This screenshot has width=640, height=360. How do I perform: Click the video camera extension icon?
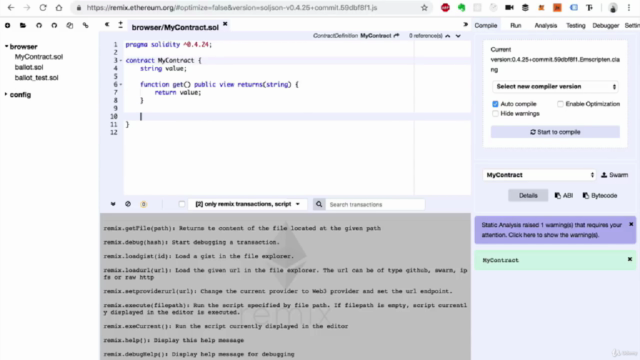(509, 8)
